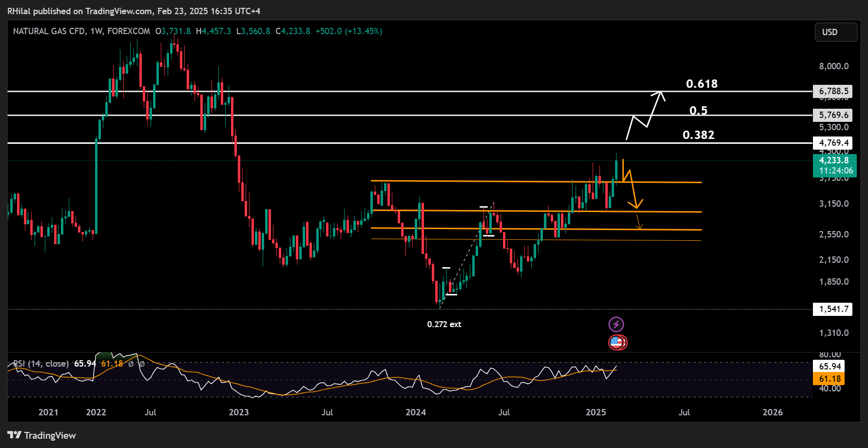The width and height of the screenshot is (868, 448).
Task: Select the small thin orange arrow drawing
Action: pos(639,222)
